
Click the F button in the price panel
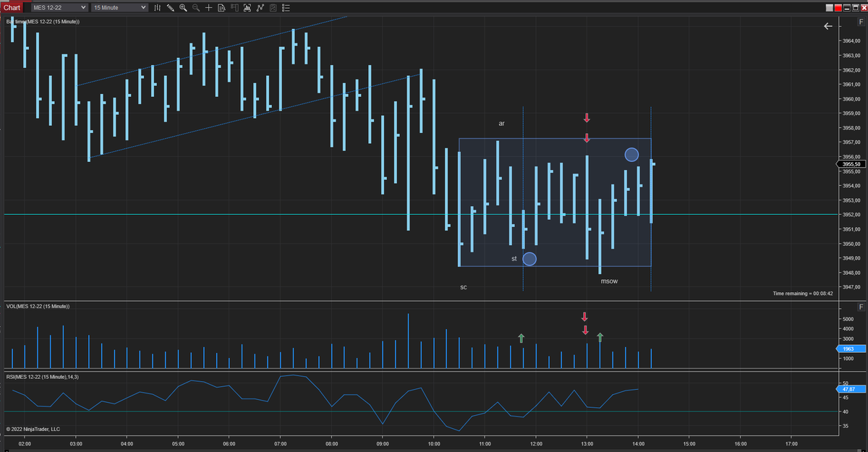(861, 23)
